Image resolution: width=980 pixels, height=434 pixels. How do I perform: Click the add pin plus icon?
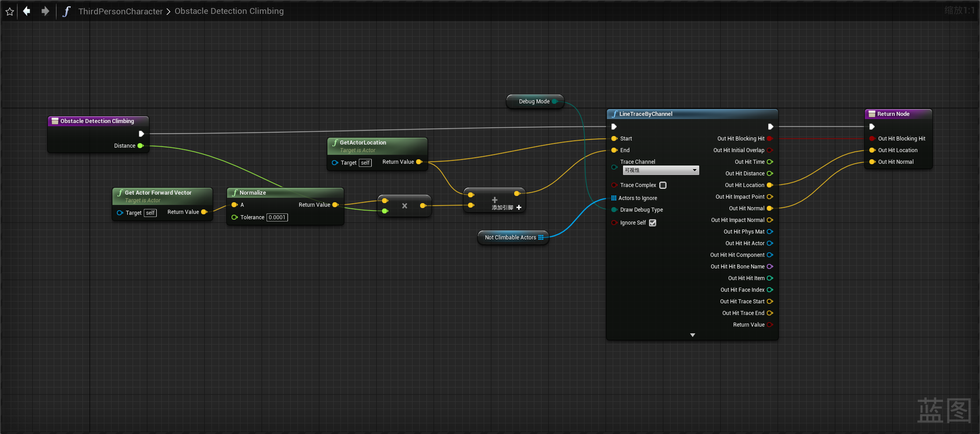[x=519, y=208]
